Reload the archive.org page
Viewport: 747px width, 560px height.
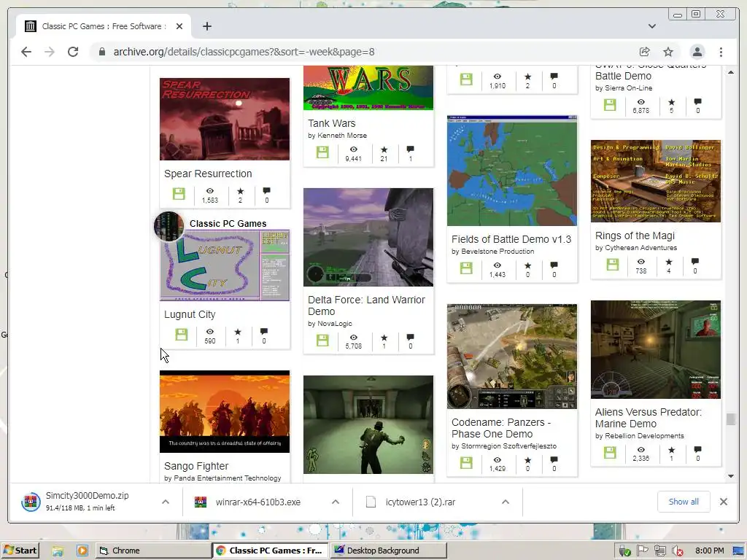coord(73,52)
